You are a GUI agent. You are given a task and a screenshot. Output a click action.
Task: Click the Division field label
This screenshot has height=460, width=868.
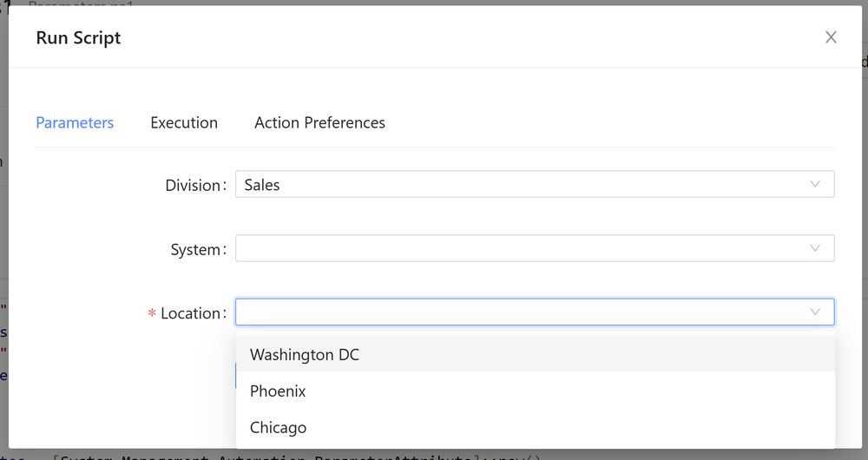pos(196,185)
